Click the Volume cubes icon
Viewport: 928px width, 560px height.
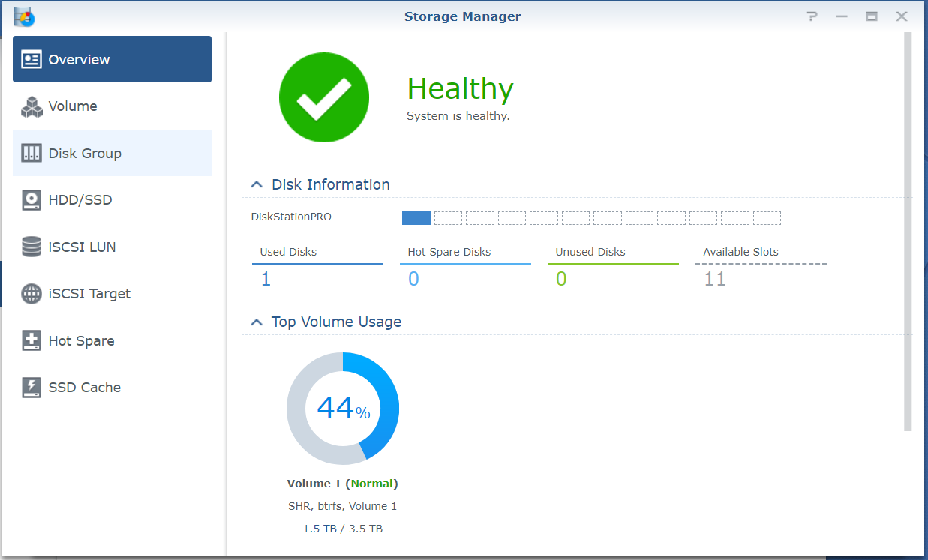click(x=32, y=106)
